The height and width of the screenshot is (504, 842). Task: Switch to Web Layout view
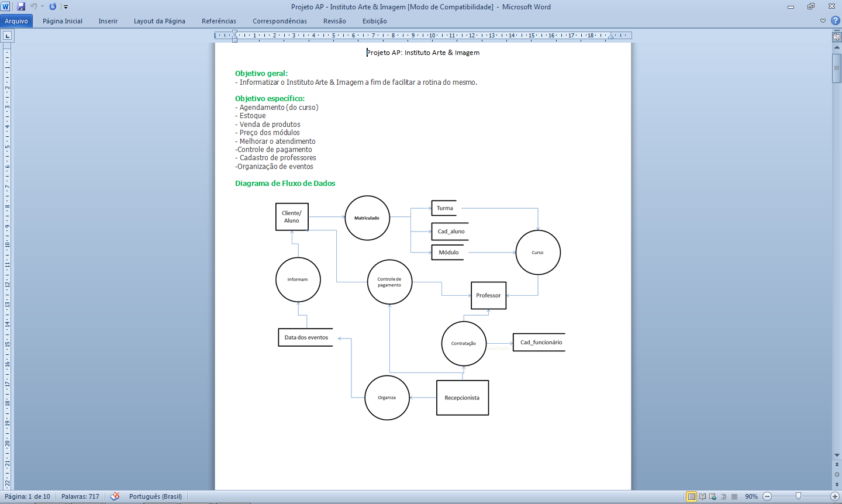point(713,496)
